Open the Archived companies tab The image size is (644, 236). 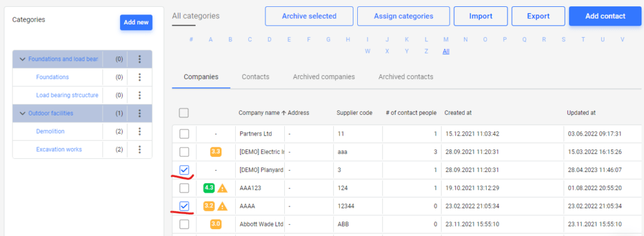pyautogui.click(x=324, y=77)
